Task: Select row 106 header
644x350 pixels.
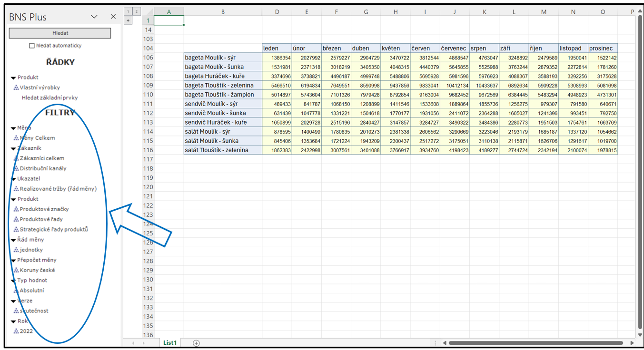Action: (148, 58)
